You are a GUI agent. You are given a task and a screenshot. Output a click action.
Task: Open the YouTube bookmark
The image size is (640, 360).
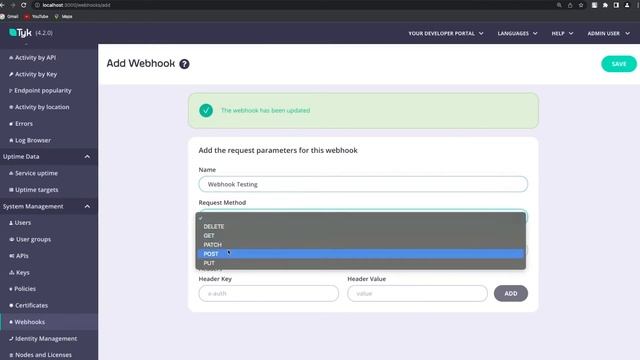36,16
